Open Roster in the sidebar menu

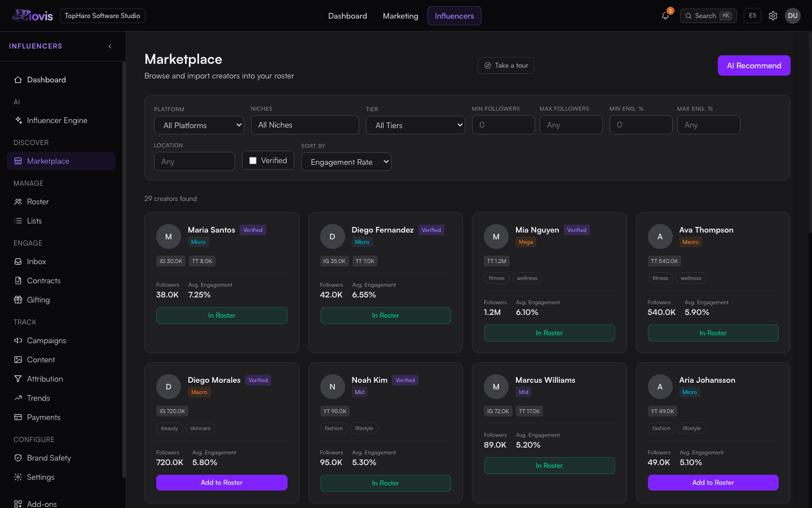click(x=61, y=202)
